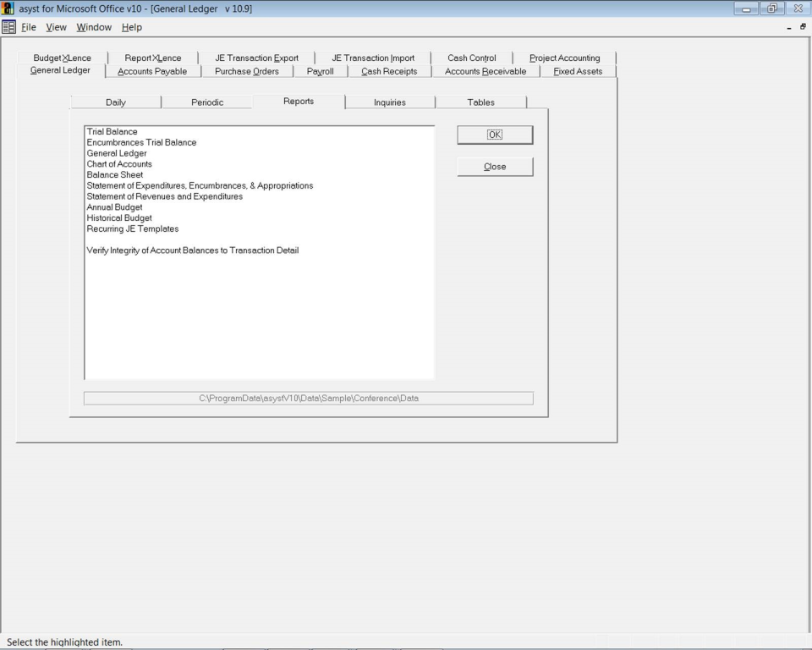Go to the Accounts Payable tab

(x=152, y=72)
